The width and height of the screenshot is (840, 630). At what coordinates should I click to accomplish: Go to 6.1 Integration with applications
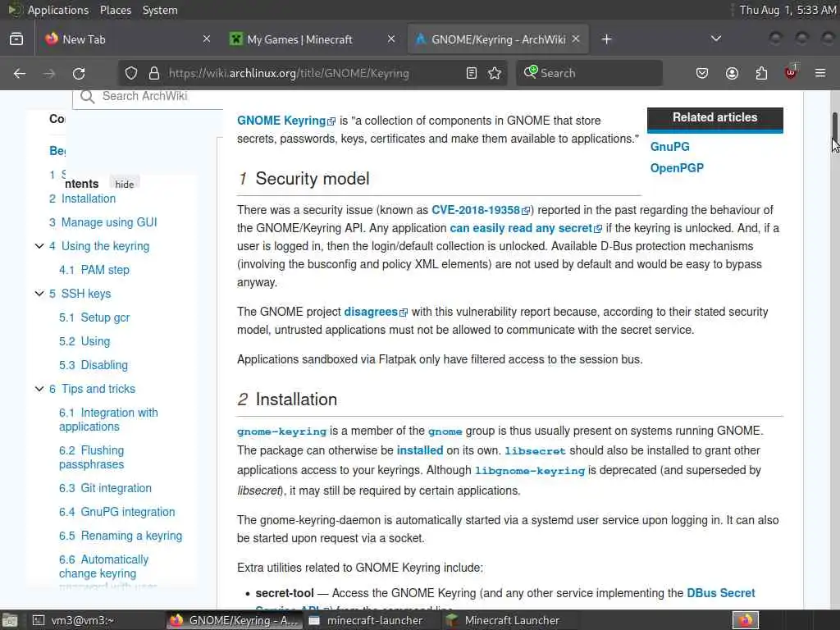pos(109,419)
